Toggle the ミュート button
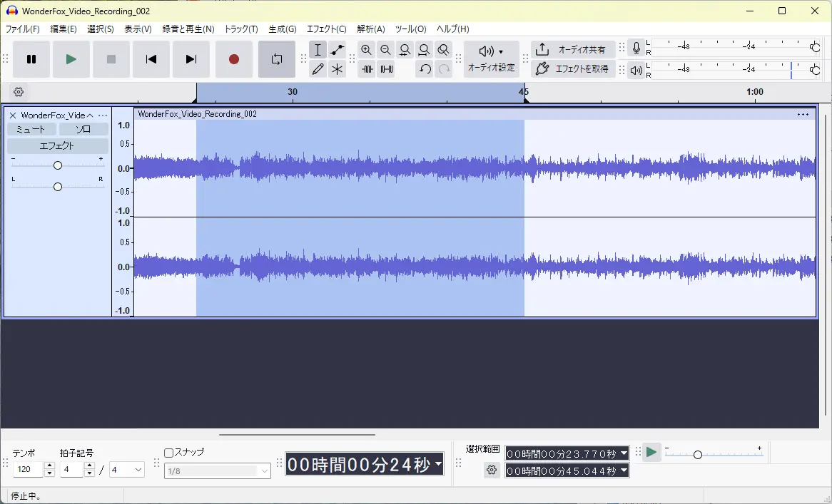The height and width of the screenshot is (504, 832). pos(31,129)
